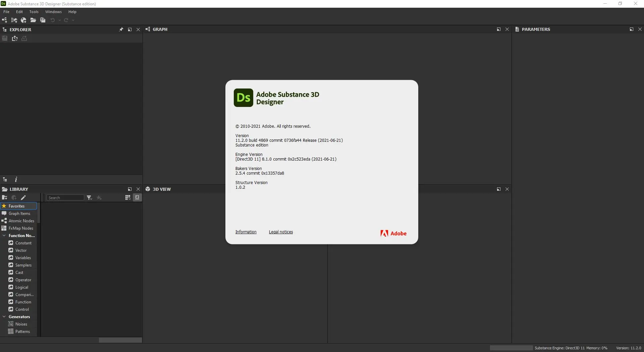Click the undo arrow in the toolbar
Image resolution: width=644 pixels, height=352 pixels.
(52, 20)
